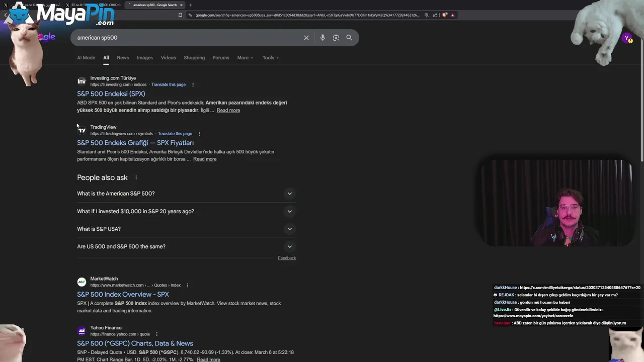Select the All results tab
This screenshot has height=362, width=644.
[106, 58]
